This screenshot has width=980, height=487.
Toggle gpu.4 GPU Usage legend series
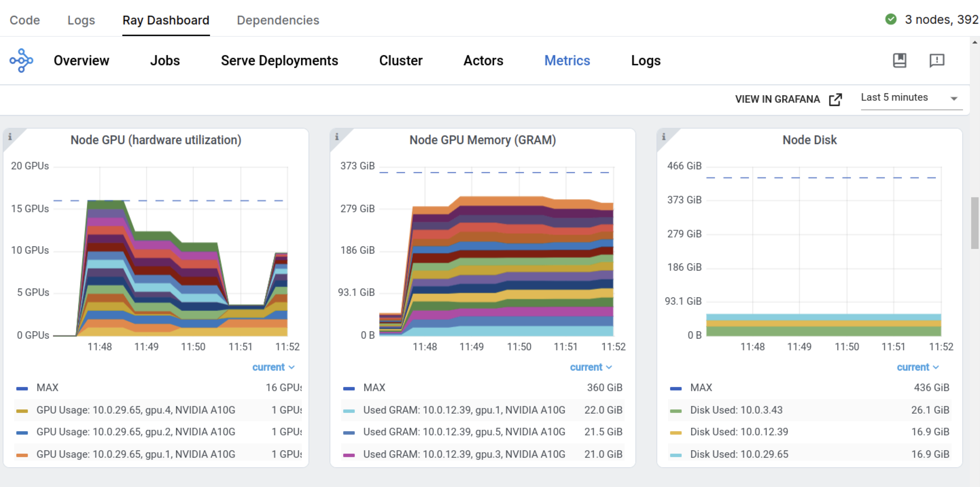coord(136,410)
